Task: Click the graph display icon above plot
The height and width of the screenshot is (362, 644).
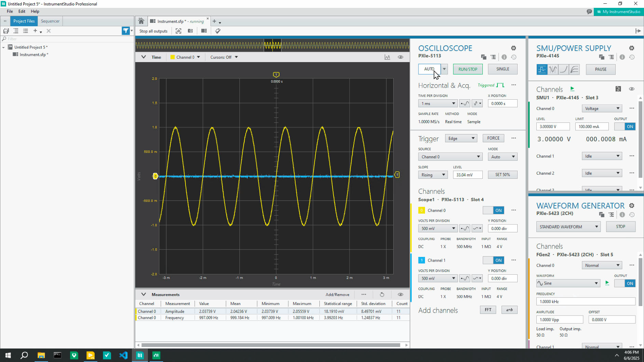Action: point(387,57)
